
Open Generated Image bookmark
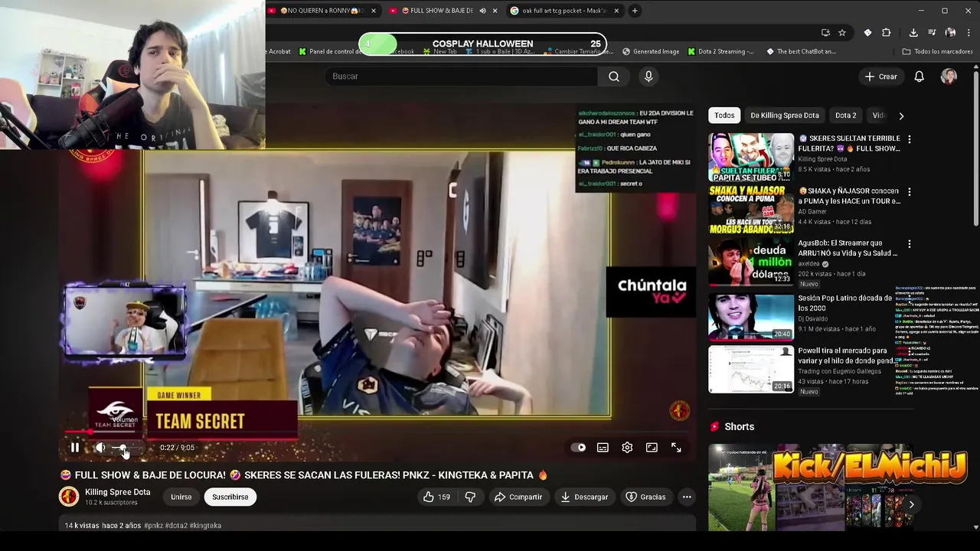click(x=651, y=51)
